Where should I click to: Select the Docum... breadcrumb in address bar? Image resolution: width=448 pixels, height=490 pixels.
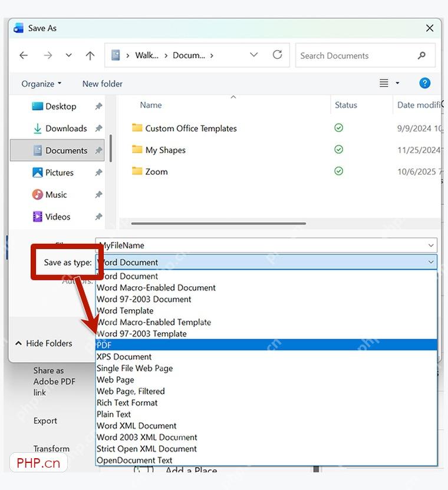[189, 55]
